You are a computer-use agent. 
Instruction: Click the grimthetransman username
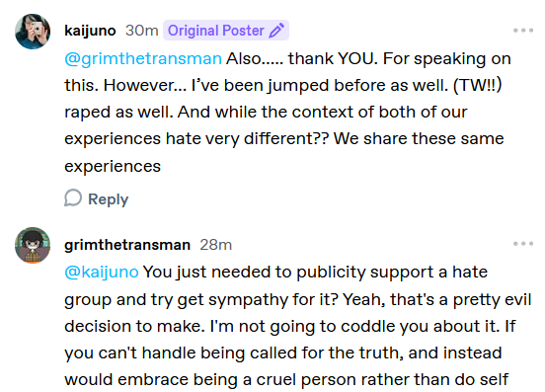tap(127, 245)
